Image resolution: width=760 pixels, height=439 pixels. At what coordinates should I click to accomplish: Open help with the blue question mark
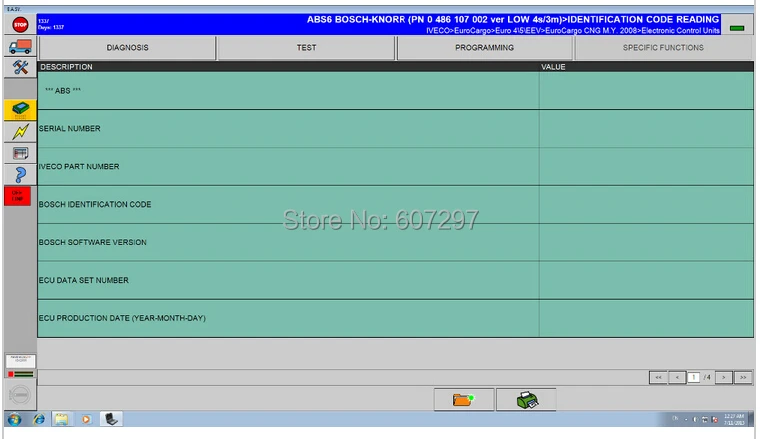click(20, 175)
